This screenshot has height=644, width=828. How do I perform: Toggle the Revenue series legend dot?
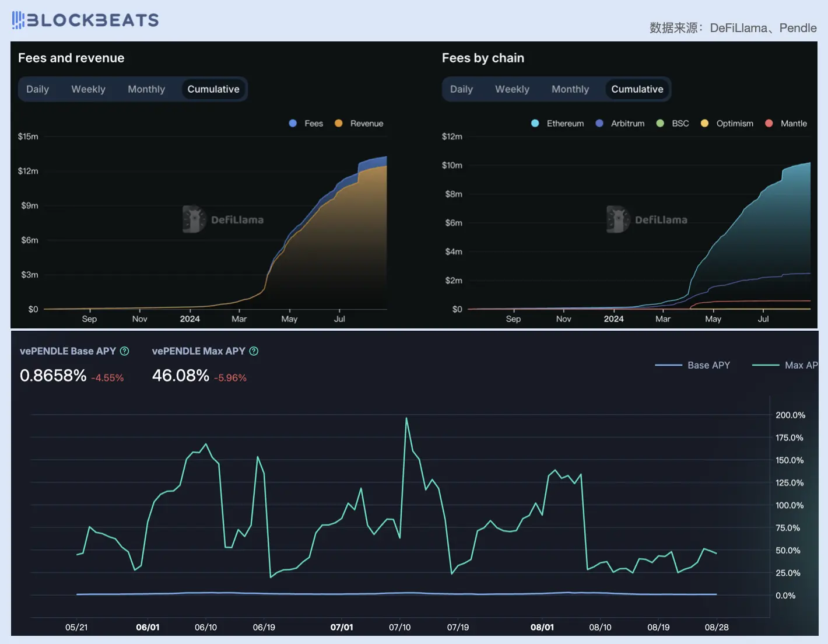[x=338, y=123]
